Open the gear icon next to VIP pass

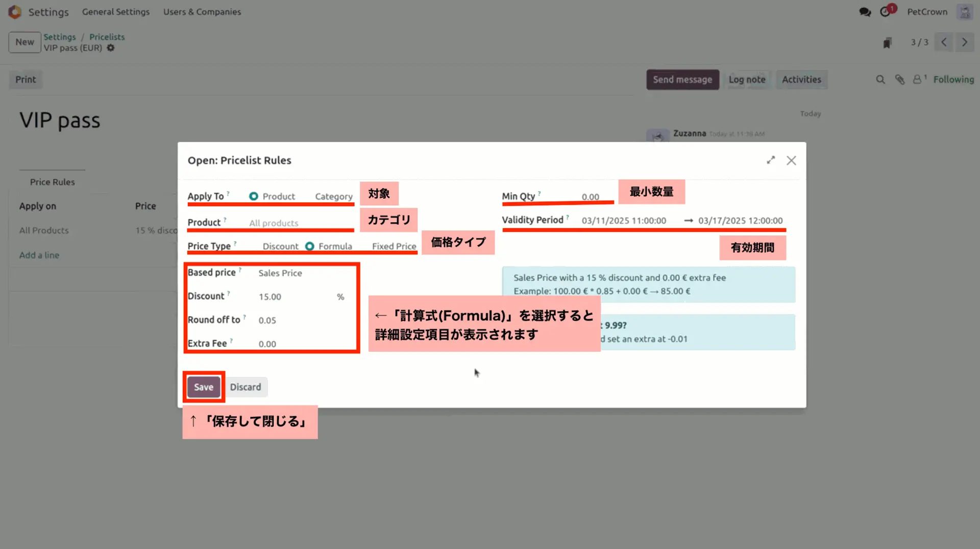coord(111,47)
